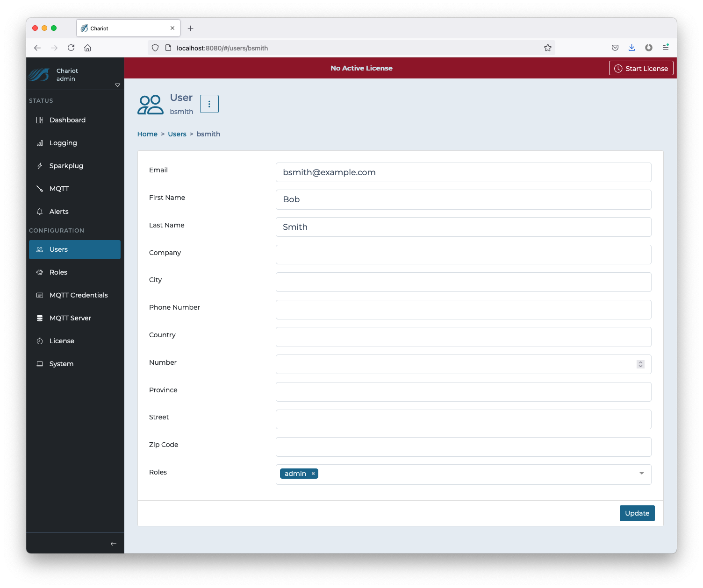Screen dimensions: 703x588
Task: Click into the Street field
Action: tap(464, 419)
